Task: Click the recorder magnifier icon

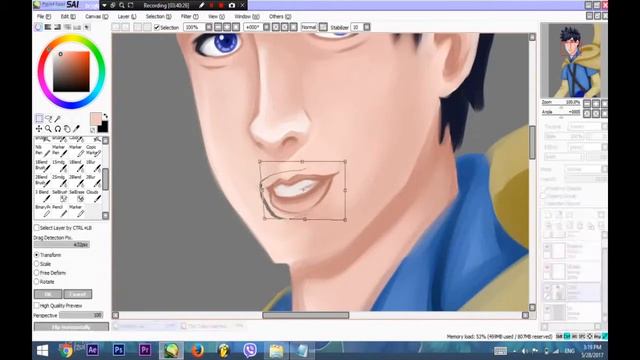Action: coord(122,5)
